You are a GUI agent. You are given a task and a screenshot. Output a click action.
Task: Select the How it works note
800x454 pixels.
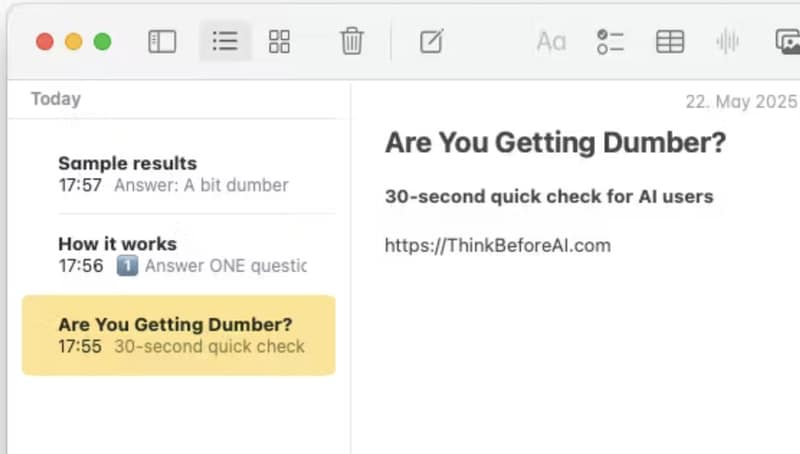click(179, 255)
